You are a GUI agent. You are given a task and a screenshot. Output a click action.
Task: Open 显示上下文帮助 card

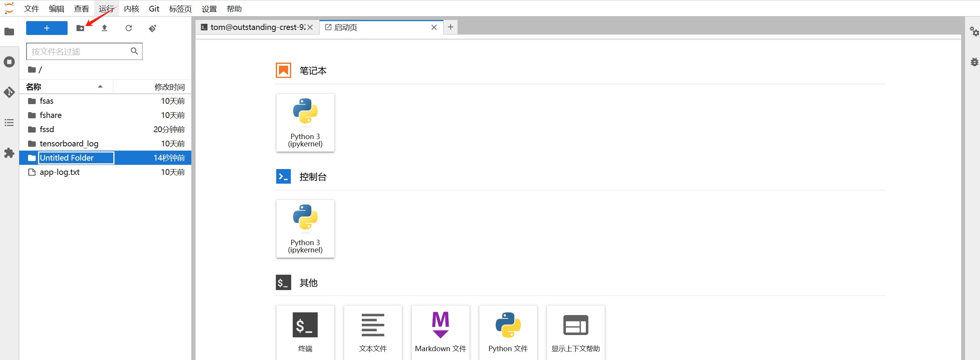click(x=576, y=333)
